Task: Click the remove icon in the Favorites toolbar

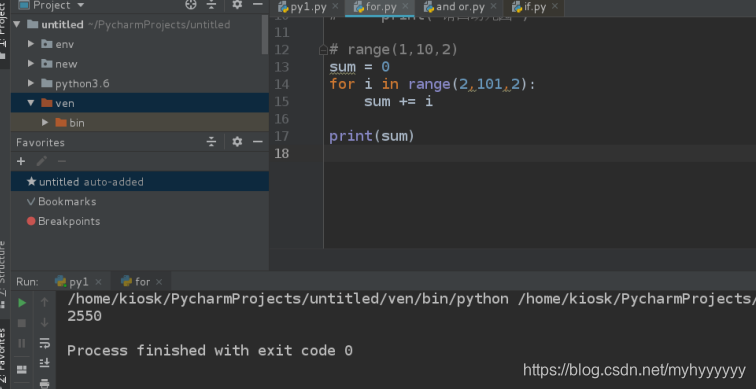Action: 62,161
